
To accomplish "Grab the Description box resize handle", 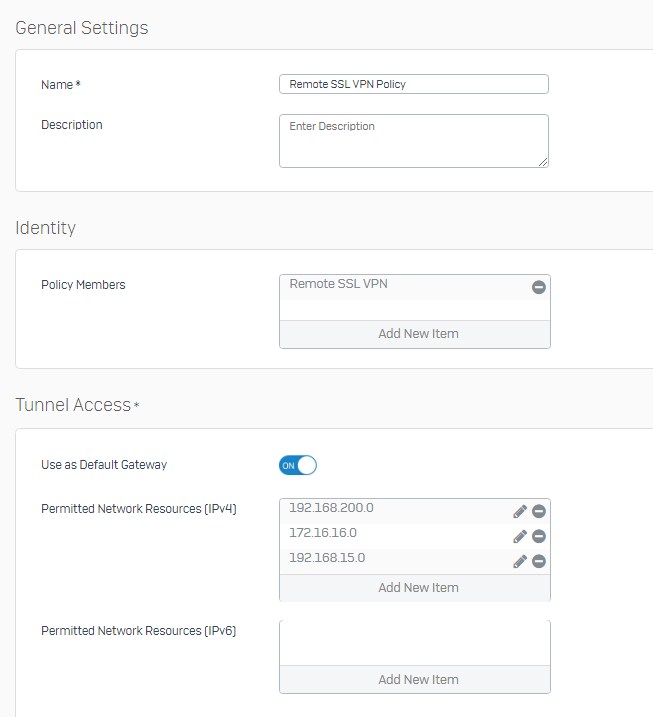I will click(x=543, y=162).
